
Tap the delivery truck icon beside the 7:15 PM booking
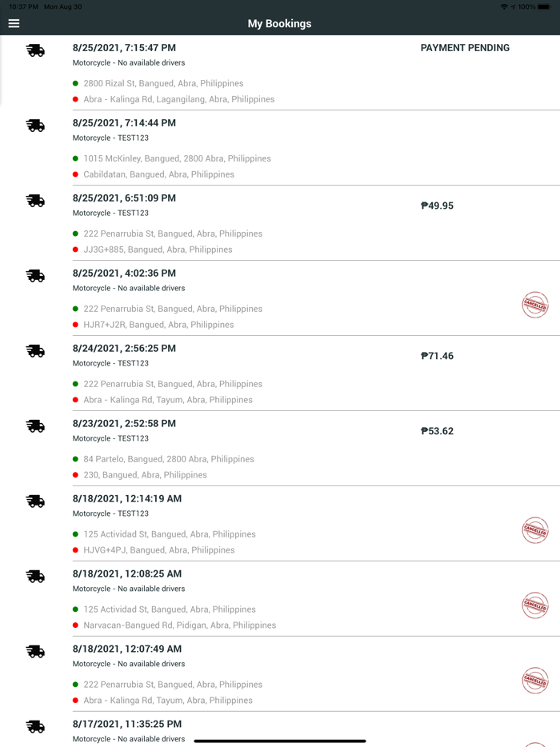[x=34, y=50]
